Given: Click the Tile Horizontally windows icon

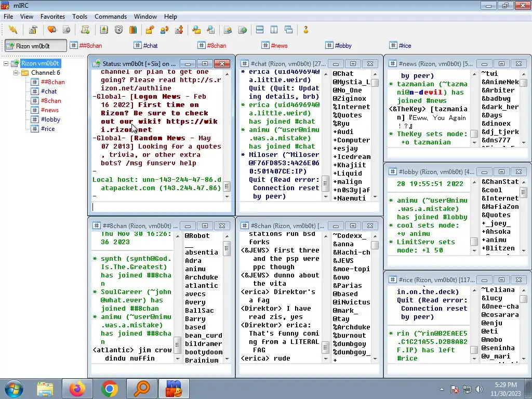Looking at the screenshot, I should [260, 30].
